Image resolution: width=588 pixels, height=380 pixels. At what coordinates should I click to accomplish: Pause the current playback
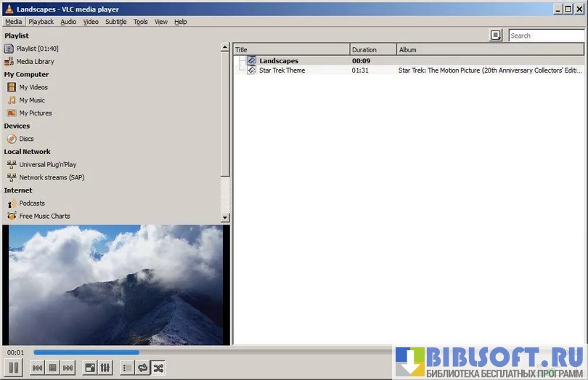(x=14, y=368)
